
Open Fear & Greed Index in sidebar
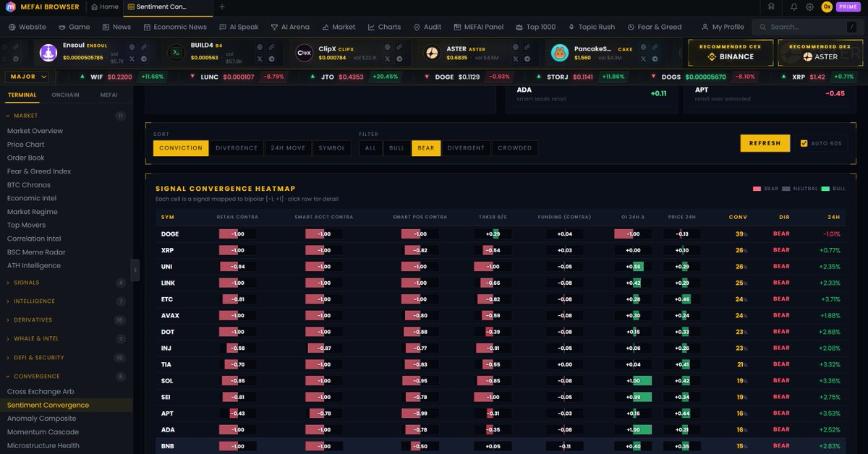(39, 171)
